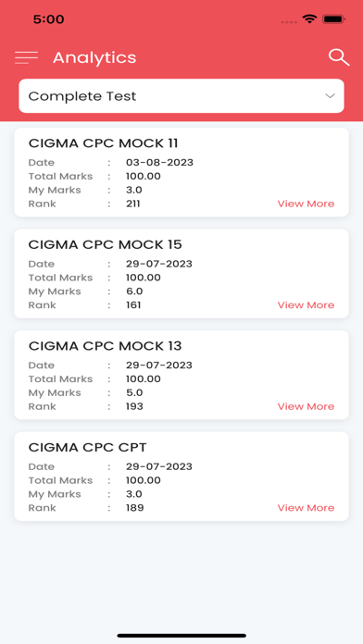Tap the battery status icon

click(333, 19)
